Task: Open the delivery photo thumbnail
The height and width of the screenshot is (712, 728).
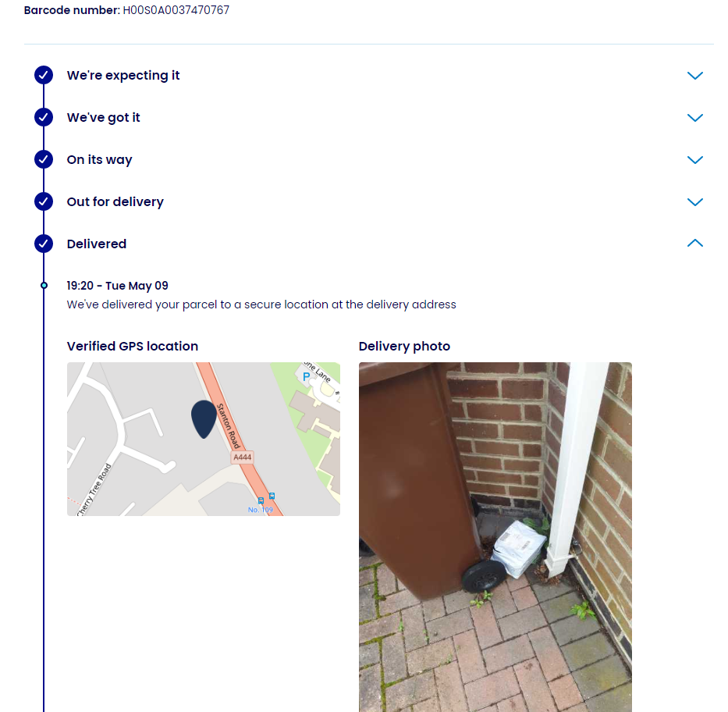Action: [495, 537]
